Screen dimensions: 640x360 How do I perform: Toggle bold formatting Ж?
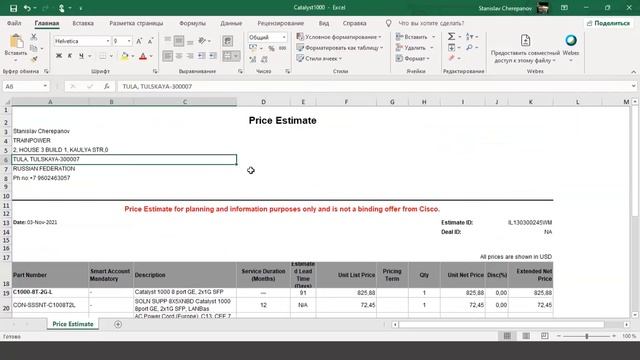click(59, 56)
